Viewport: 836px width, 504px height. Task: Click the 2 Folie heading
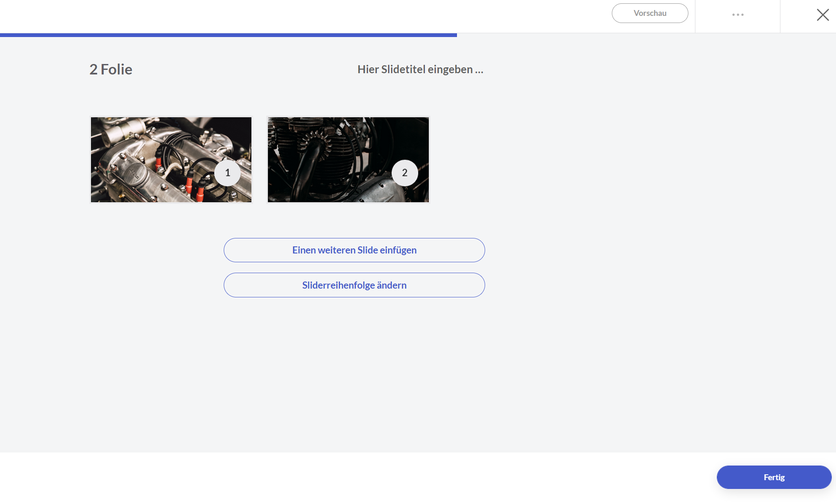coord(111,69)
